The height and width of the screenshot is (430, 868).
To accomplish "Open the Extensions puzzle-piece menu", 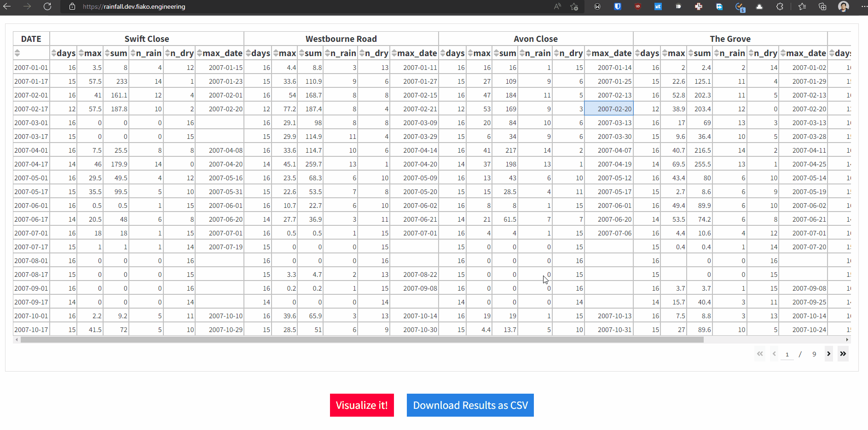I will (780, 6).
